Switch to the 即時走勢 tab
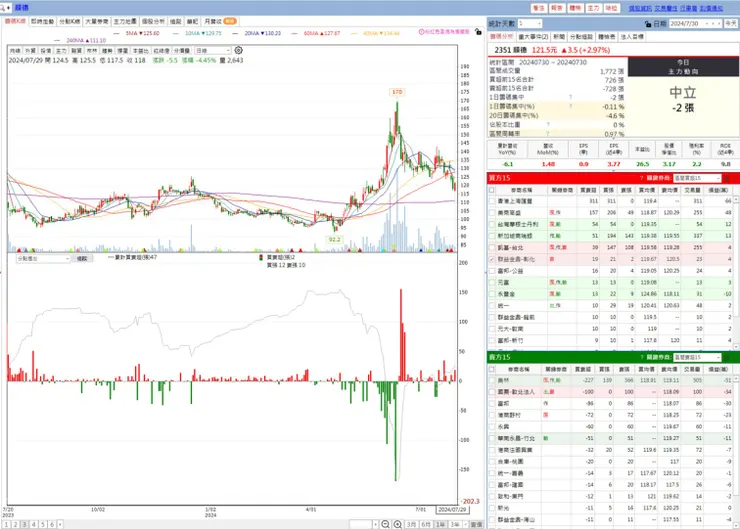This screenshot has width=740, height=529. coord(42,21)
